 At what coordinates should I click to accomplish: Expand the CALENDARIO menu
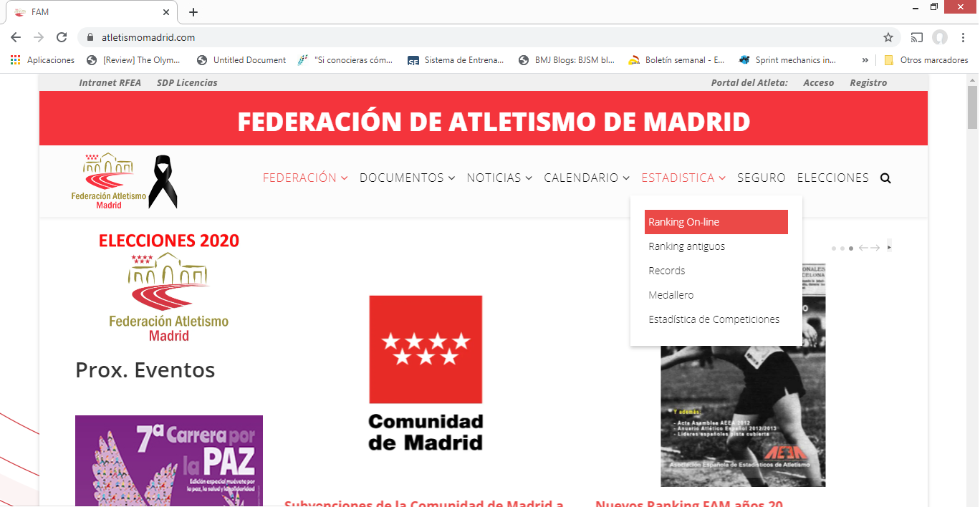(x=587, y=178)
